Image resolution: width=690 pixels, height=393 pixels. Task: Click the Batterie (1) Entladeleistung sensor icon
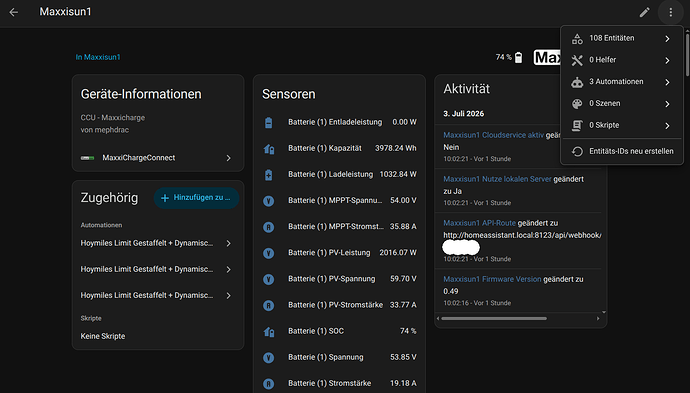pos(268,122)
